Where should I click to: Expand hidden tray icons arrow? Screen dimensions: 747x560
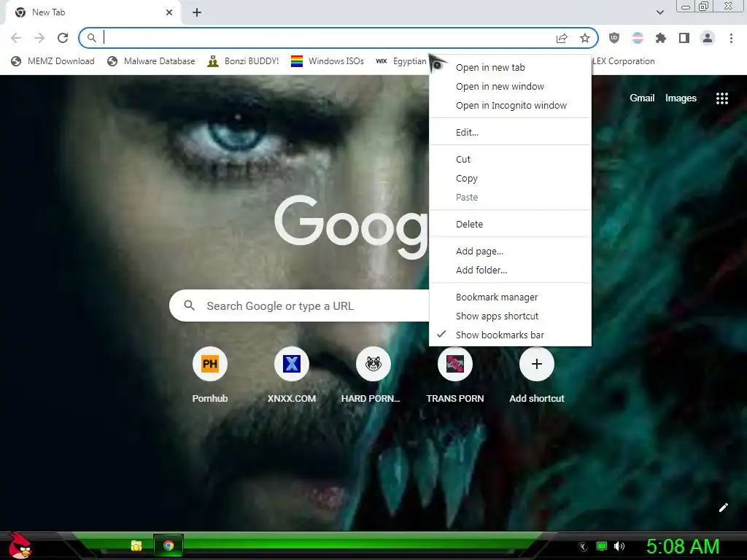582,547
